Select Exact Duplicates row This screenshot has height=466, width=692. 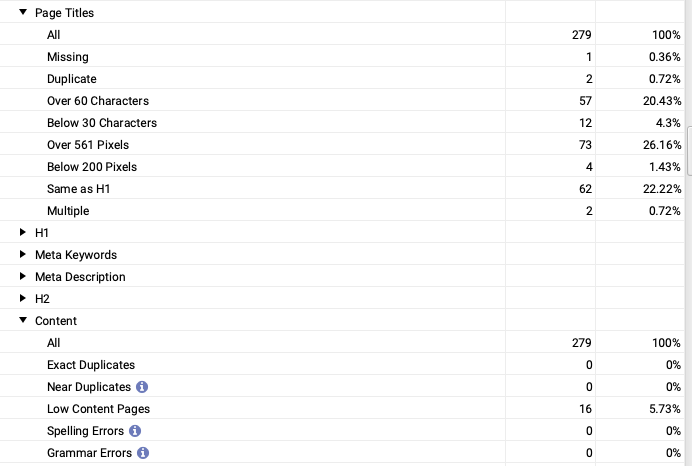pyautogui.click(x=342, y=365)
